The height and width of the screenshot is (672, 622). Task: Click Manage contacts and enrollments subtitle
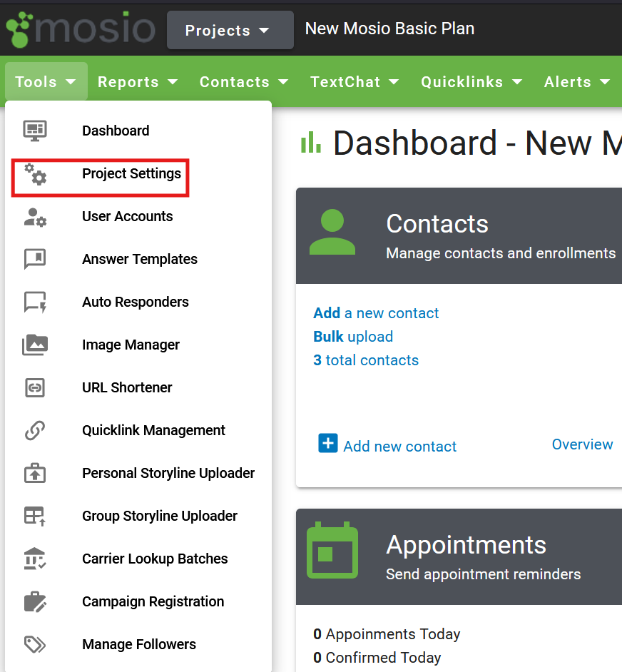coord(501,253)
